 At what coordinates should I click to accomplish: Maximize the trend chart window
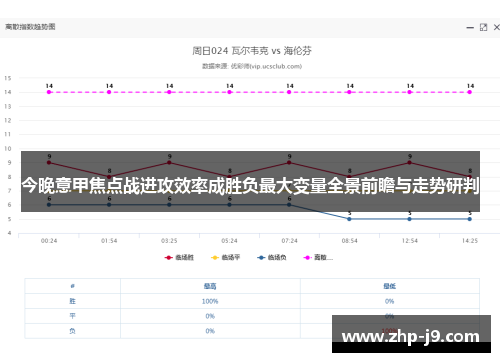[x=483, y=27]
